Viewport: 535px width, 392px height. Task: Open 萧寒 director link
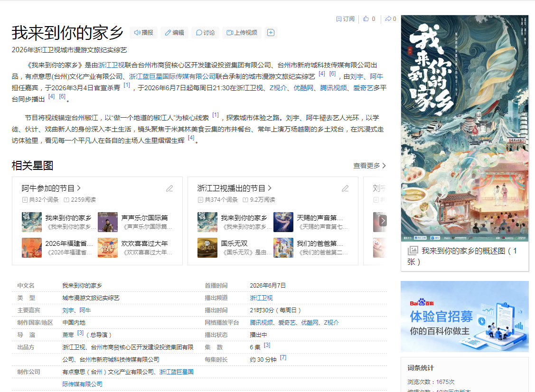68,335
